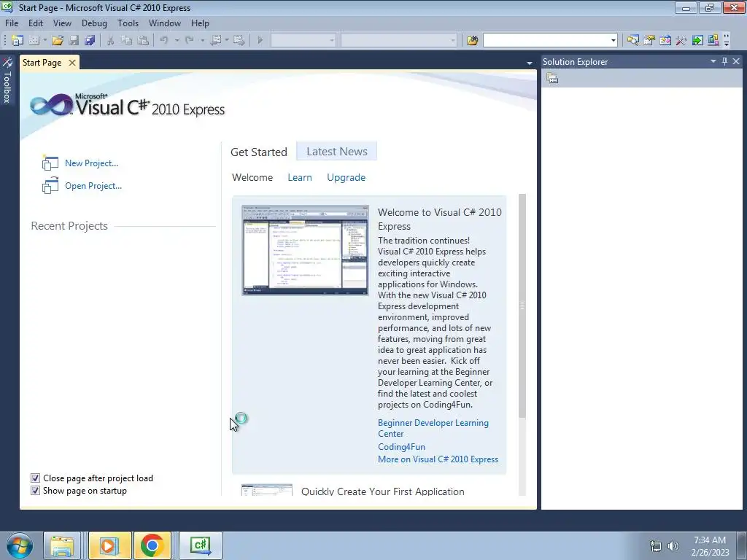Open Solution Explorer window position dropdown

click(713, 61)
